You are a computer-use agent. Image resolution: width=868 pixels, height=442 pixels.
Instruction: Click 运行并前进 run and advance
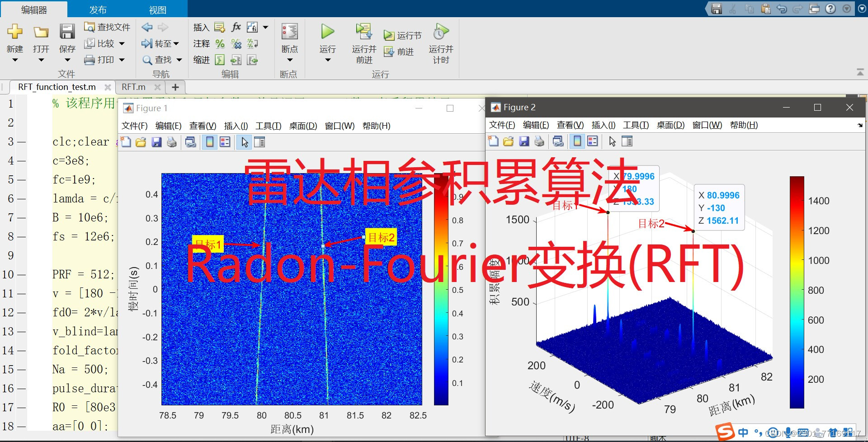pos(363,43)
